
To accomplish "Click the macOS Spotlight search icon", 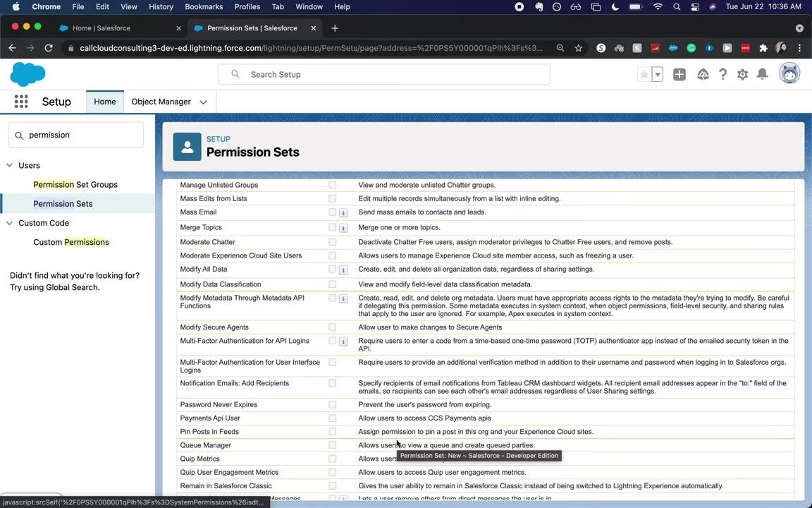I will pyautogui.click(x=677, y=7).
